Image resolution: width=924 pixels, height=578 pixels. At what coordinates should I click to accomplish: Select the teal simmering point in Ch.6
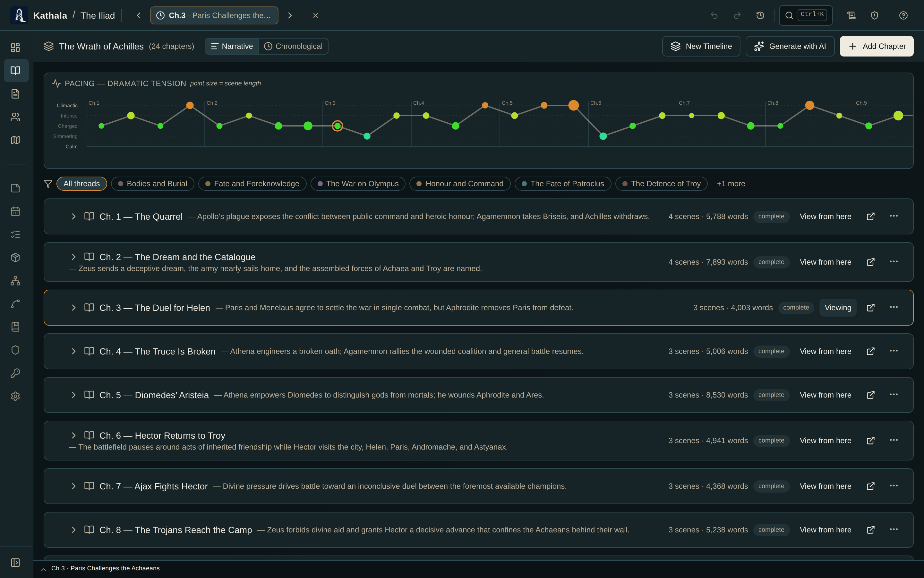(603, 136)
